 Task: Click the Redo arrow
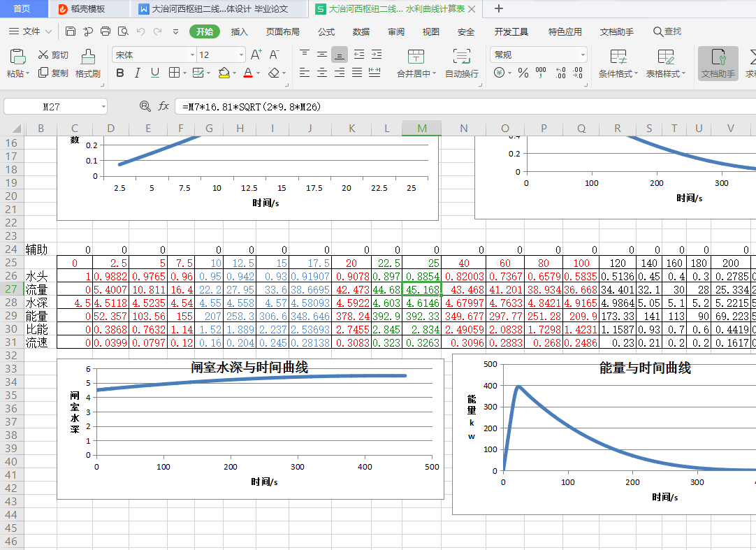(x=157, y=31)
